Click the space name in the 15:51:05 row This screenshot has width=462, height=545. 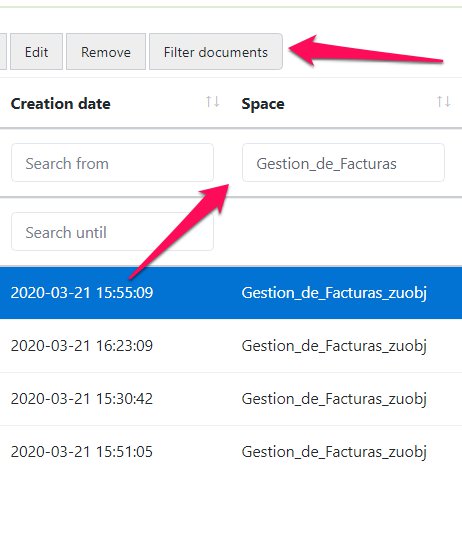[334, 452]
